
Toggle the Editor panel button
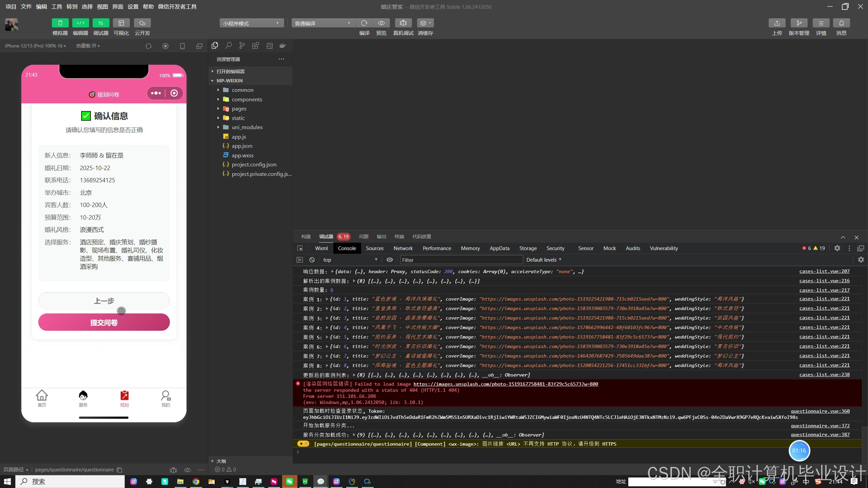point(80,23)
